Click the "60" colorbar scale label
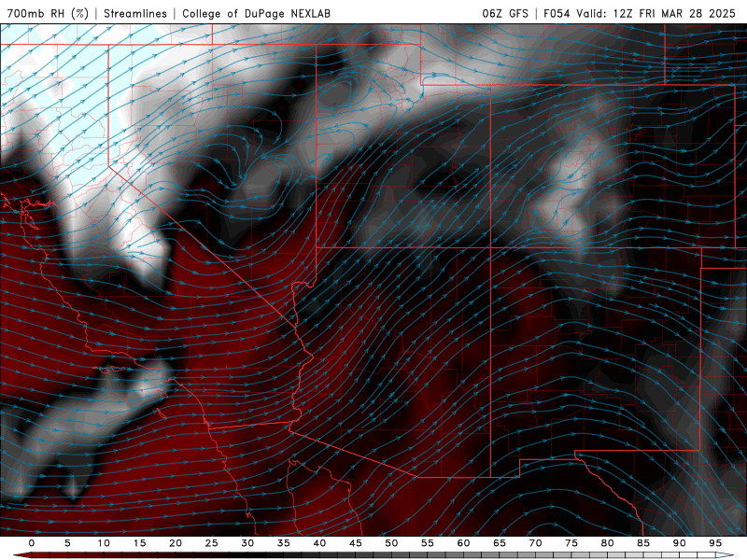747x560 pixels. pyautogui.click(x=463, y=543)
